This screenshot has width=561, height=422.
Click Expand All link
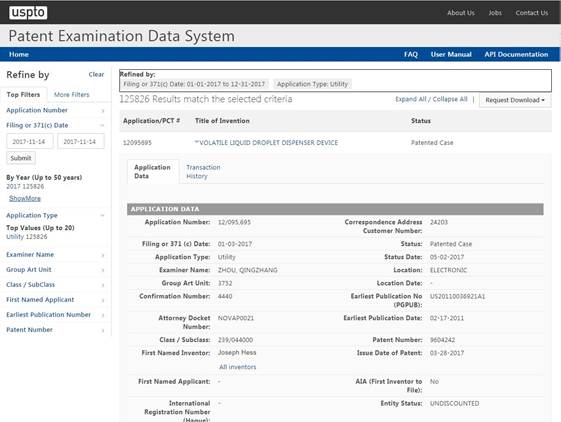tap(410, 99)
